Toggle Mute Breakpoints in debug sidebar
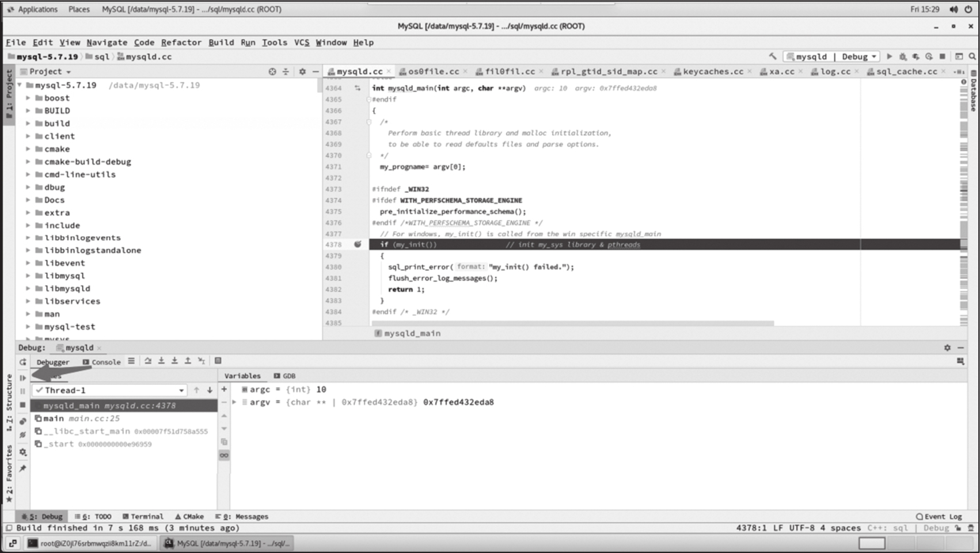Image resolution: width=980 pixels, height=553 pixels. 23,435
